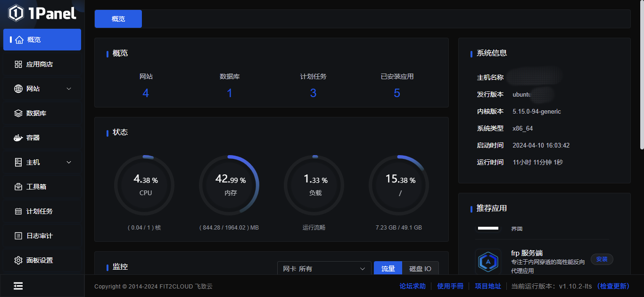Switch monitor view to 磁盘 IO
644x297 pixels.
420,269
